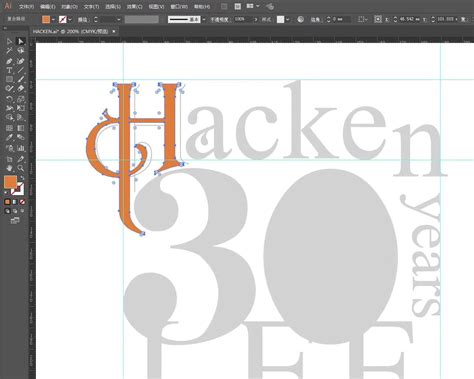Open the File (F) menu
The width and height of the screenshot is (474, 379).
(x=26, y=7)
